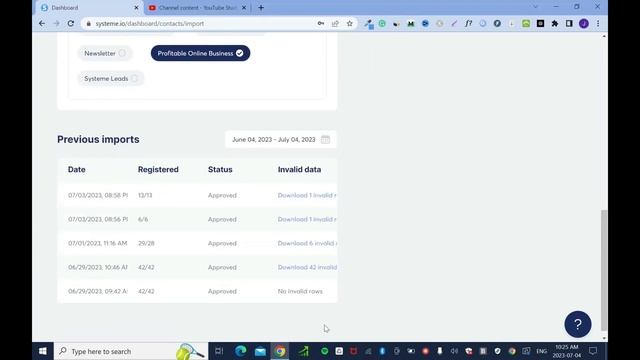Open the Windows Start menu

pyautogui.click(x=42, y=351)
